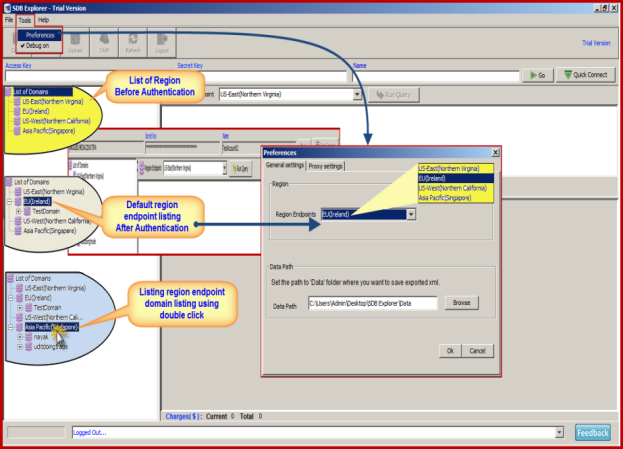
Task: Switch to the General settings tab
Action: click(285, 165)
